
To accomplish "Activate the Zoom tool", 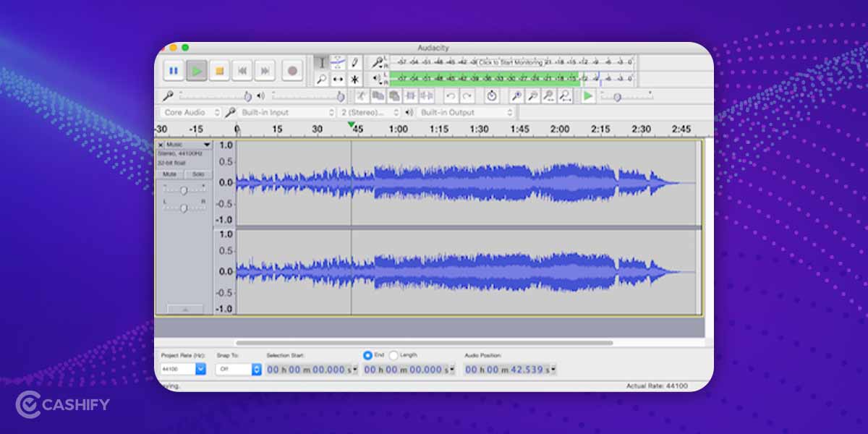I will (323, 78).
